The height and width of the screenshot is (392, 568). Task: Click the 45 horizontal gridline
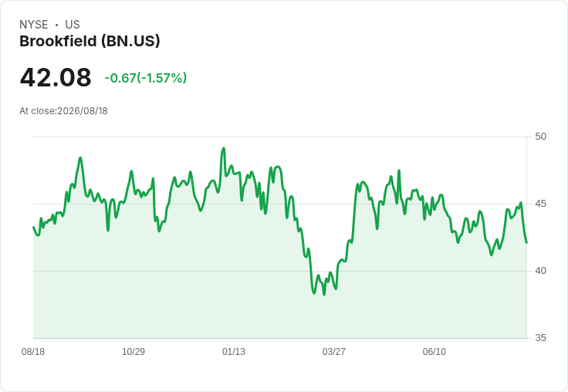[x=280, y=204]
